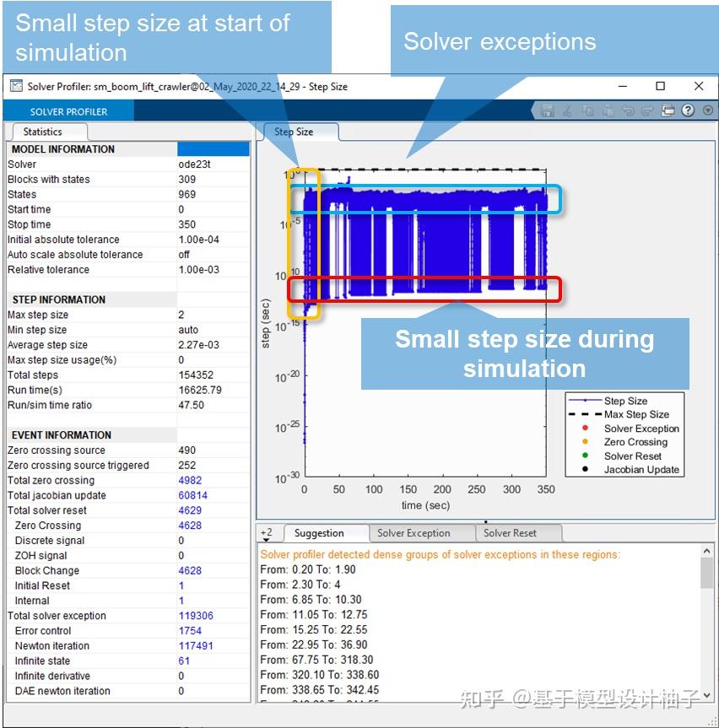The height and width of the screenshot is (728, 719).
Task: Select the Cut icon on the toolbar
Action: point(567,111)
